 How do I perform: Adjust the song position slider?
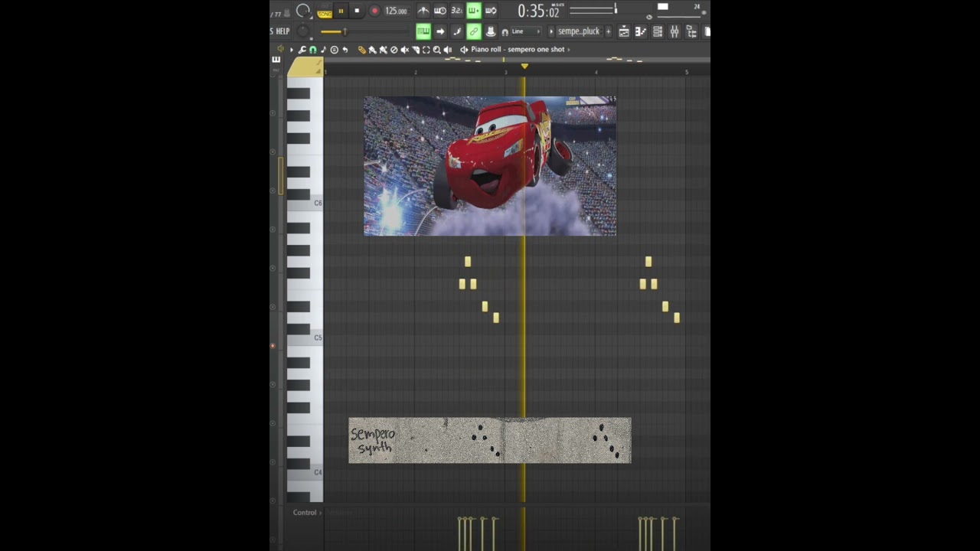click(x=364, y=31)
